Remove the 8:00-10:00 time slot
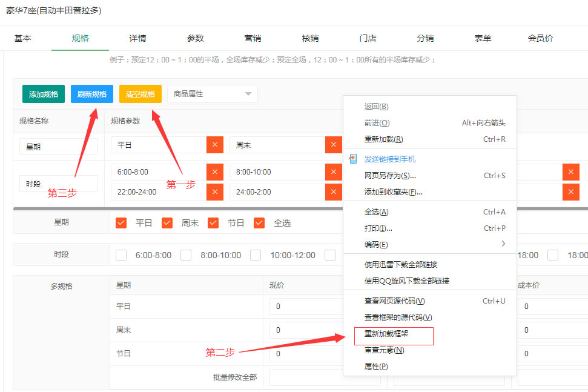The image size is (588, 392). coord(334,172)
